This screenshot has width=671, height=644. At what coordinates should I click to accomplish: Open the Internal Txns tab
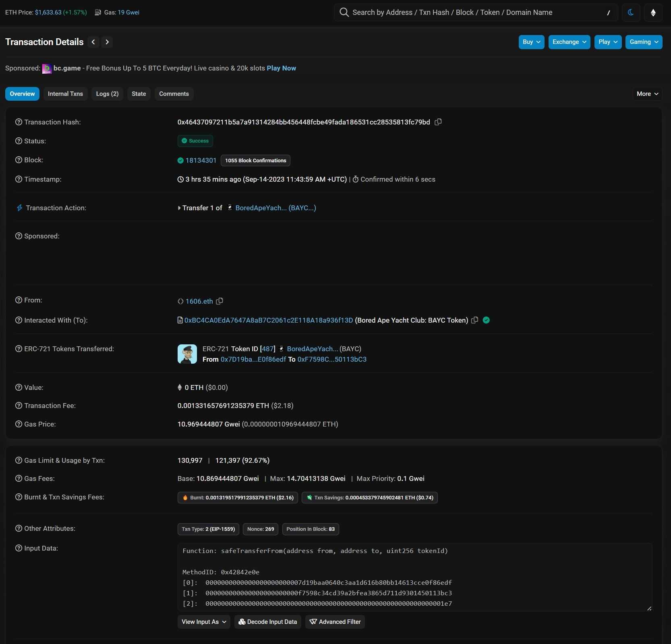pos(65,94)
